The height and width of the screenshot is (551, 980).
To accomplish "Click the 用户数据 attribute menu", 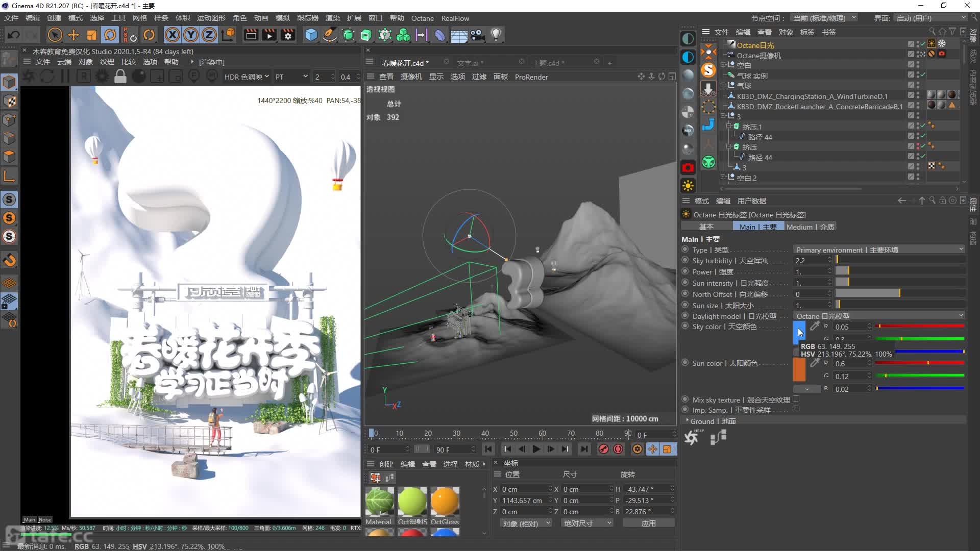I will tap(751, 201).
